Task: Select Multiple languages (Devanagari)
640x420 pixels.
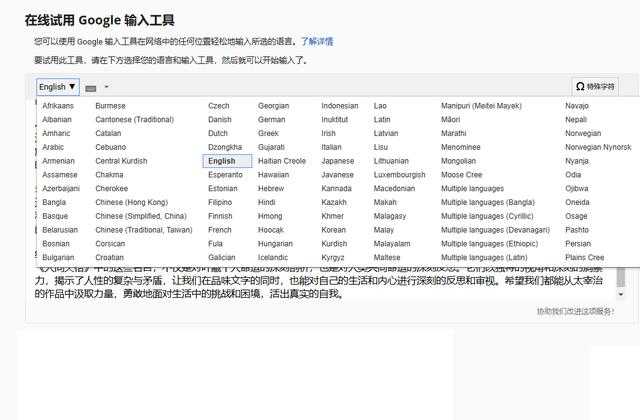Action: [x=496, y=230]
